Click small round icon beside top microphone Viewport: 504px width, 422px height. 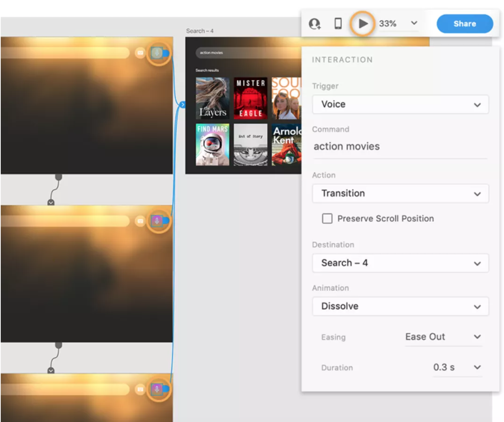[140, 53]
